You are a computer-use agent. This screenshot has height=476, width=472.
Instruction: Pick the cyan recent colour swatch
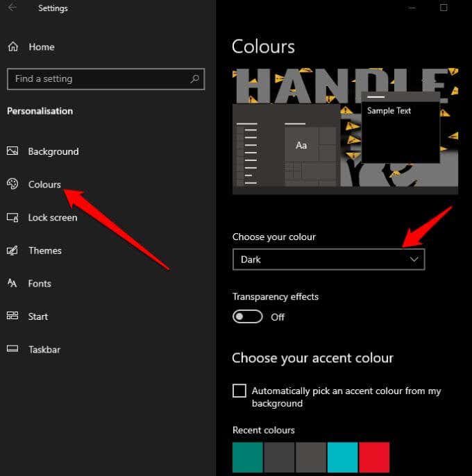pyautogui.click(x=342, y=457)
